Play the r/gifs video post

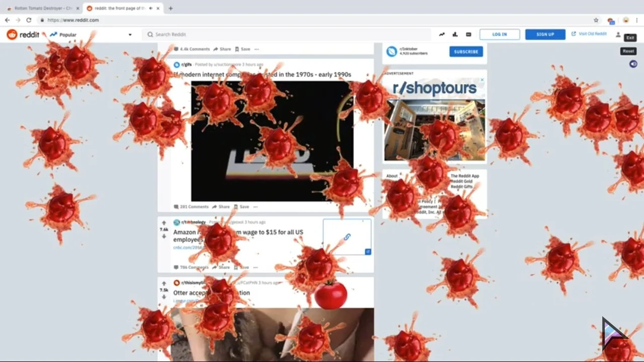[x=272, y=141]
